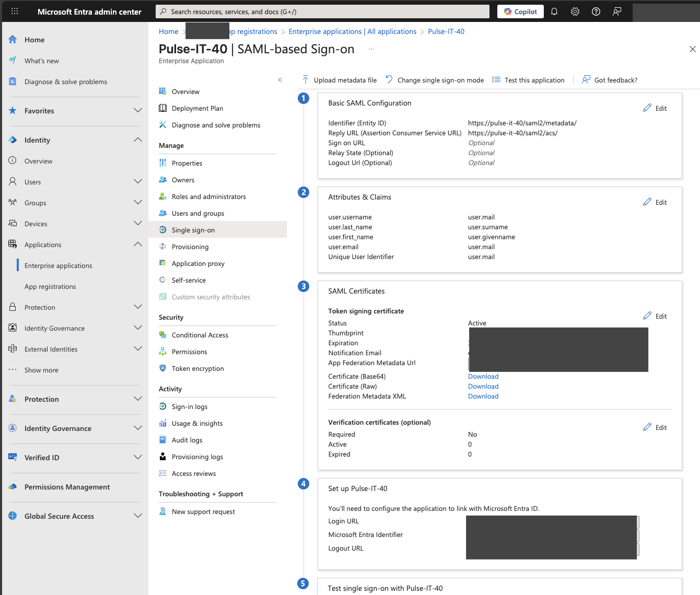Open Application proxy icon
Screen dimensions: 700x595
[162, 263]
